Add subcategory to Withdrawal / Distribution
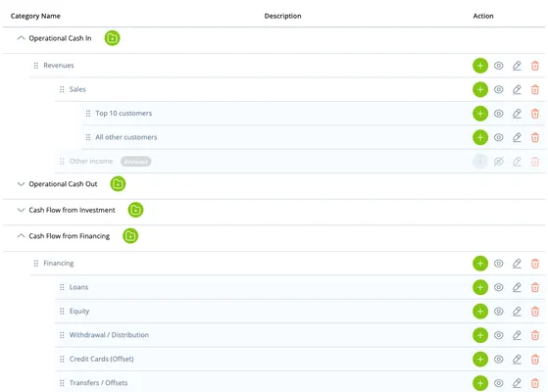Image resolution: width=548 pixels, height=392 pixels. (x=480, y=335)
